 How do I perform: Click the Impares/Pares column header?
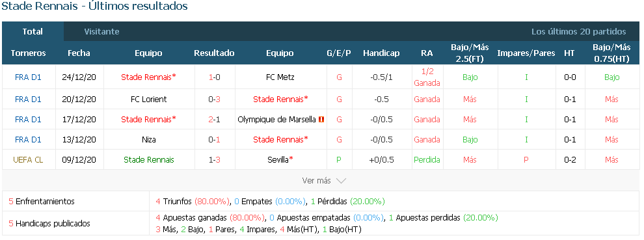(x=526, y=53)
